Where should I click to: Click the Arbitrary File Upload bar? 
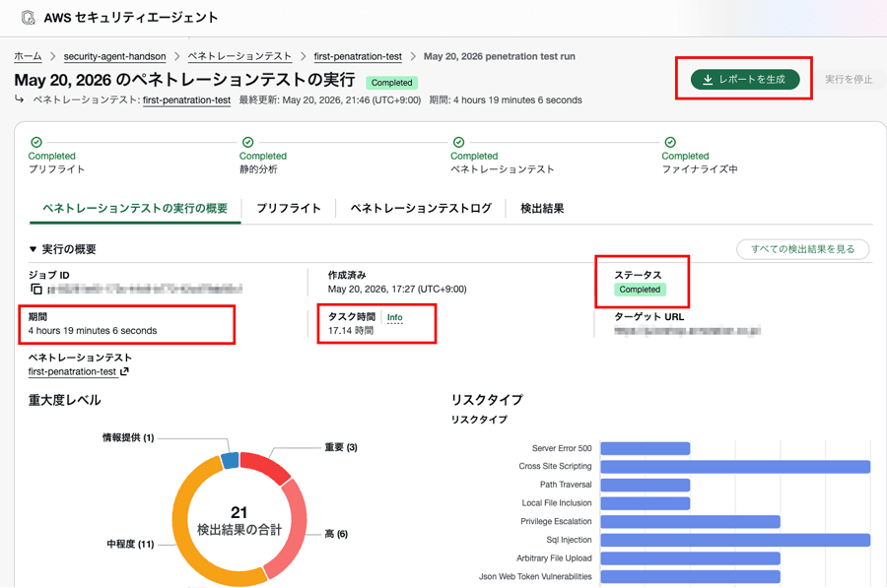[x=690, y=558]
